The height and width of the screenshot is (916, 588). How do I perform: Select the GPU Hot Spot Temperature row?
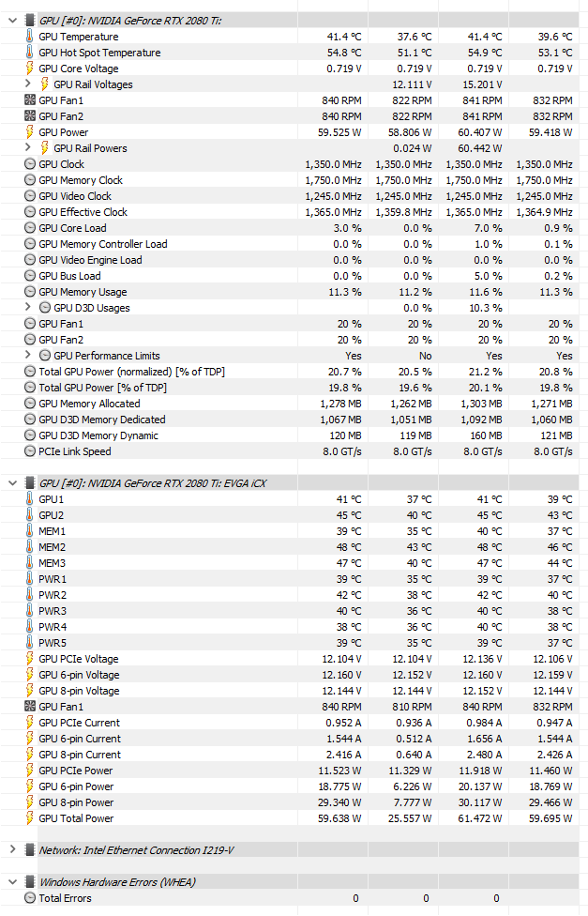(x=292, y=53)
